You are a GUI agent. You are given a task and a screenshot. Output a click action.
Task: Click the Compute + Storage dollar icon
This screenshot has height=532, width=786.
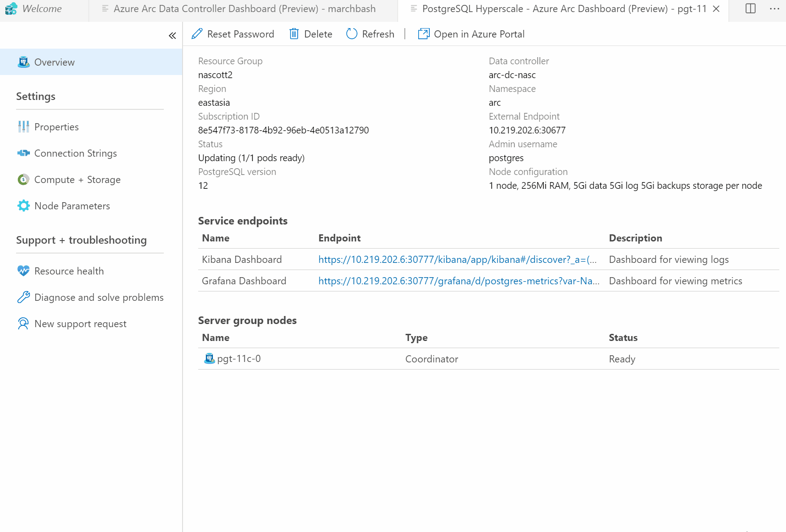click(23, 179)
